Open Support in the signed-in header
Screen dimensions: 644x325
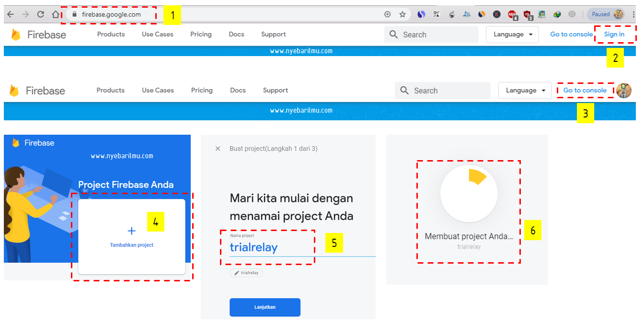(x=276, y=91)
